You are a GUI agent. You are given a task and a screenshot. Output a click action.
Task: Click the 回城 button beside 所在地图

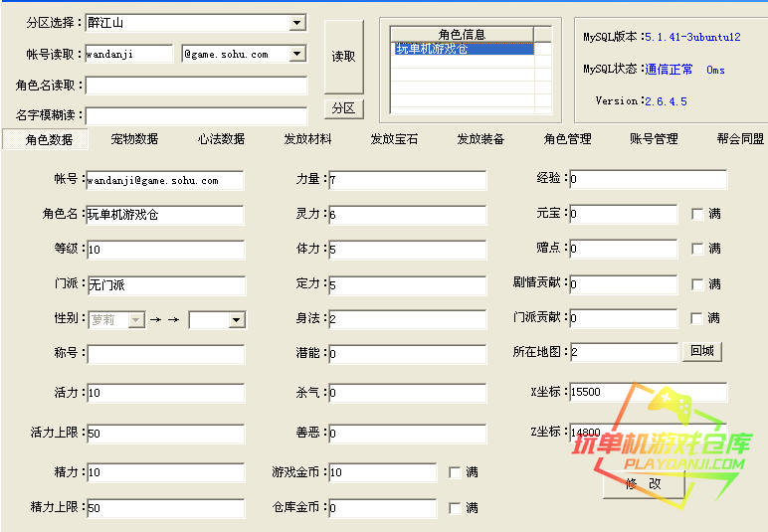[x=701, y=352]
